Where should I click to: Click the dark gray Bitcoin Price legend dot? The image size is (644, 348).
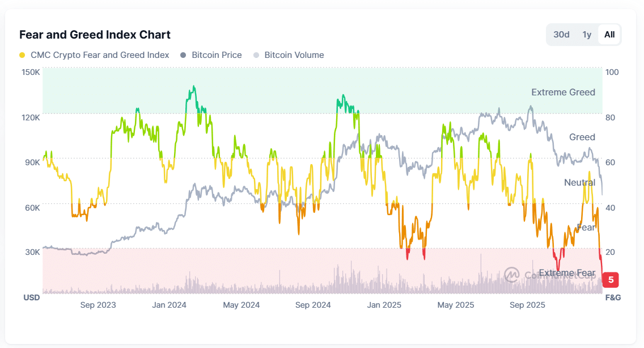click(183, 55)
